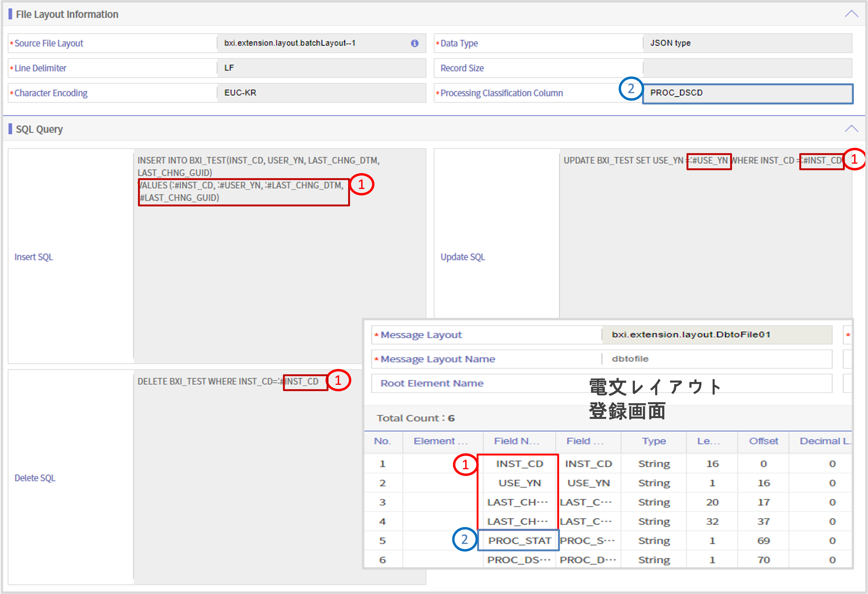Screen dimensions: 868x594
Task: Click the empty Record Size field
Action: (x=747, y=68)
